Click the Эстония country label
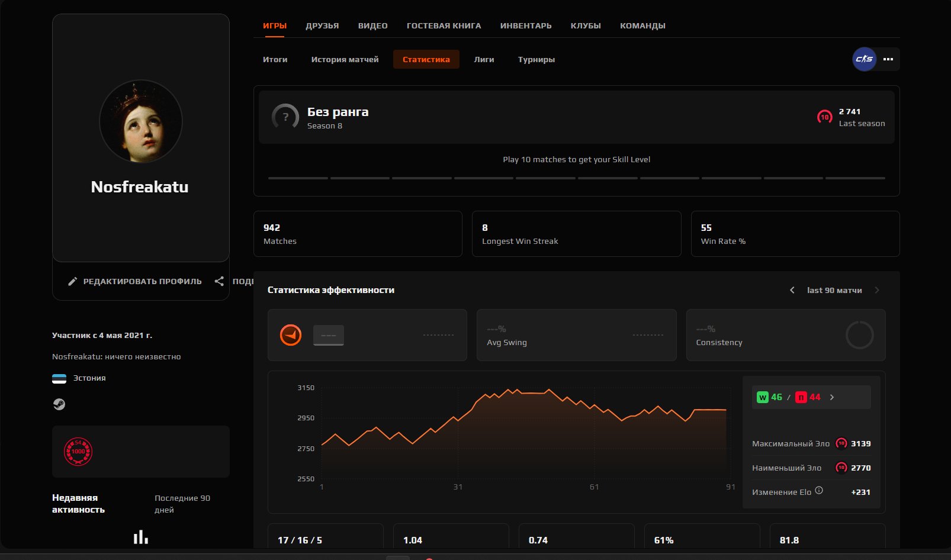951x560 pixels. (x=89, y=378)
